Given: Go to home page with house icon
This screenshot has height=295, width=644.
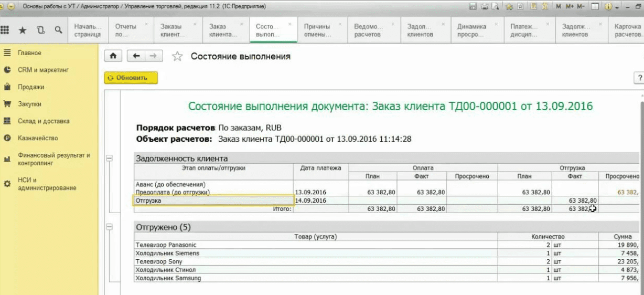Looking at the screenshot, I should point(113,56).
